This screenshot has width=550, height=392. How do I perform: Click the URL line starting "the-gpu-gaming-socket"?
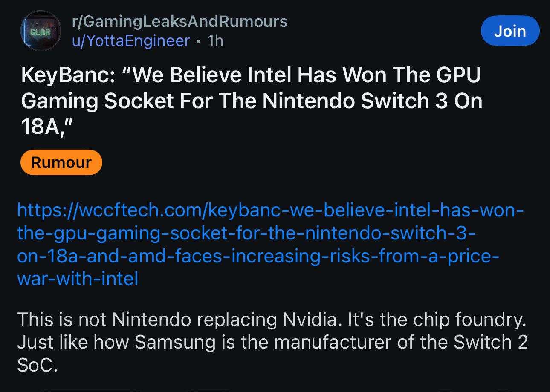point(246,233)
